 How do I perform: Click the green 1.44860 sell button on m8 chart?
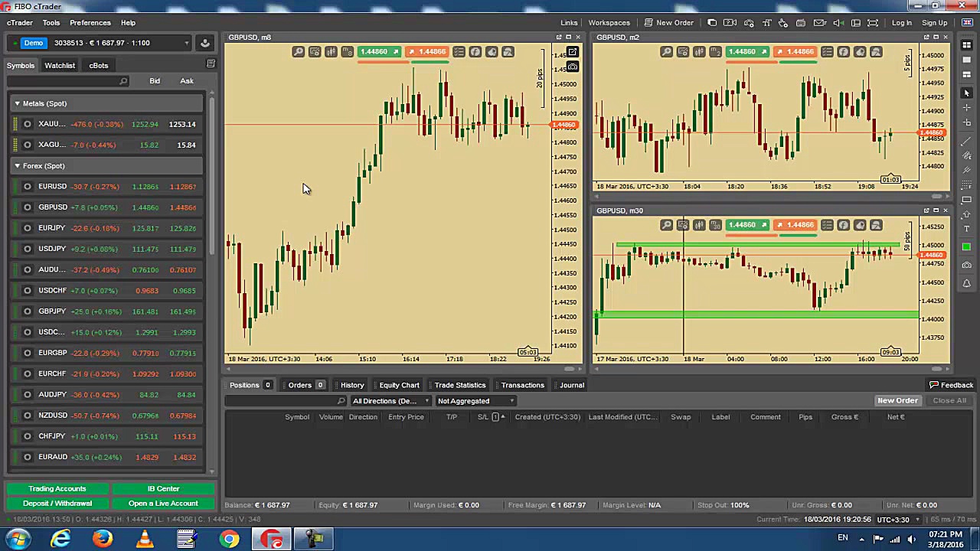point(380,52)
